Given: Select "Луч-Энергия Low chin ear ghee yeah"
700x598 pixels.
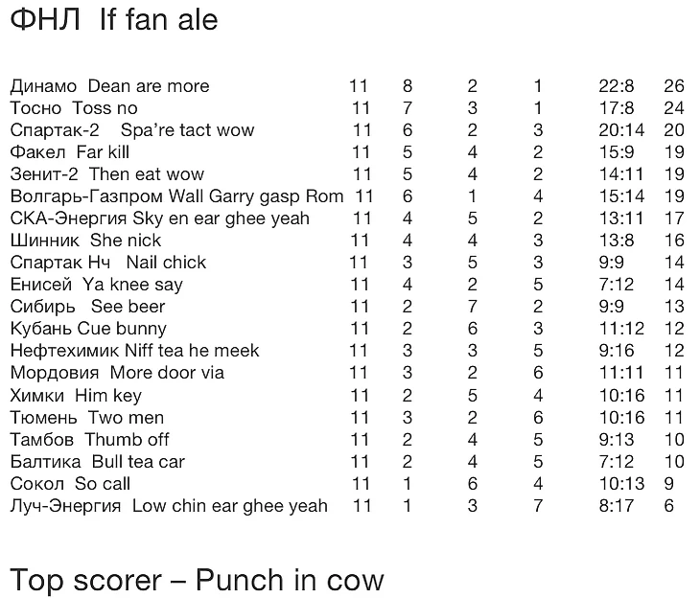Looking at the screenshot, I should click(169, 506).
